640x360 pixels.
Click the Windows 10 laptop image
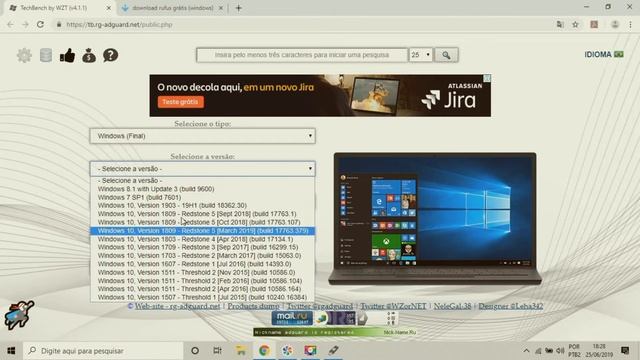[435, 218]
